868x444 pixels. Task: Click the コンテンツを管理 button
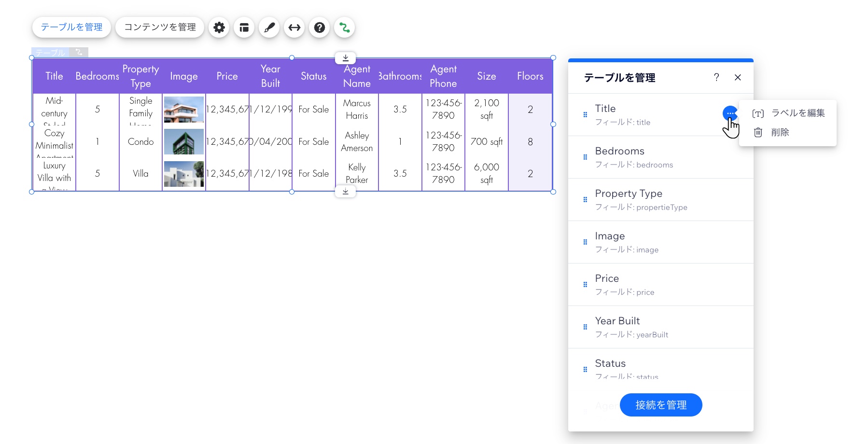click(160, 27)
